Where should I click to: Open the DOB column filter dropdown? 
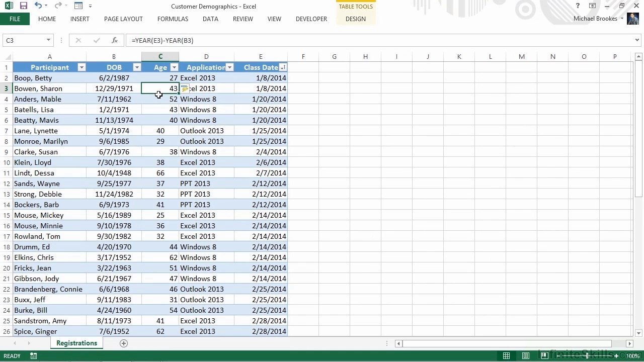click(x=137, y=67)
